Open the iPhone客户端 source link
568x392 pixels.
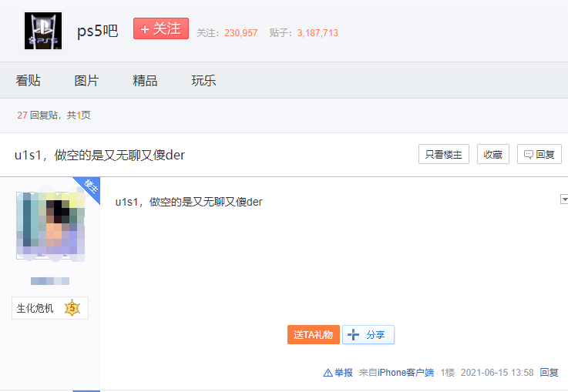(405, 373)
